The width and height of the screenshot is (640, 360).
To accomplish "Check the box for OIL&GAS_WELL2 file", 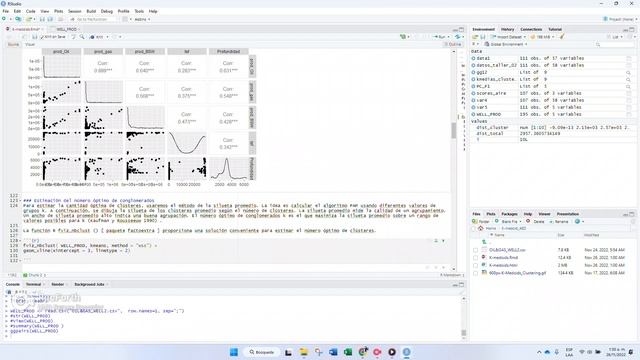I will tap(476, 250).
